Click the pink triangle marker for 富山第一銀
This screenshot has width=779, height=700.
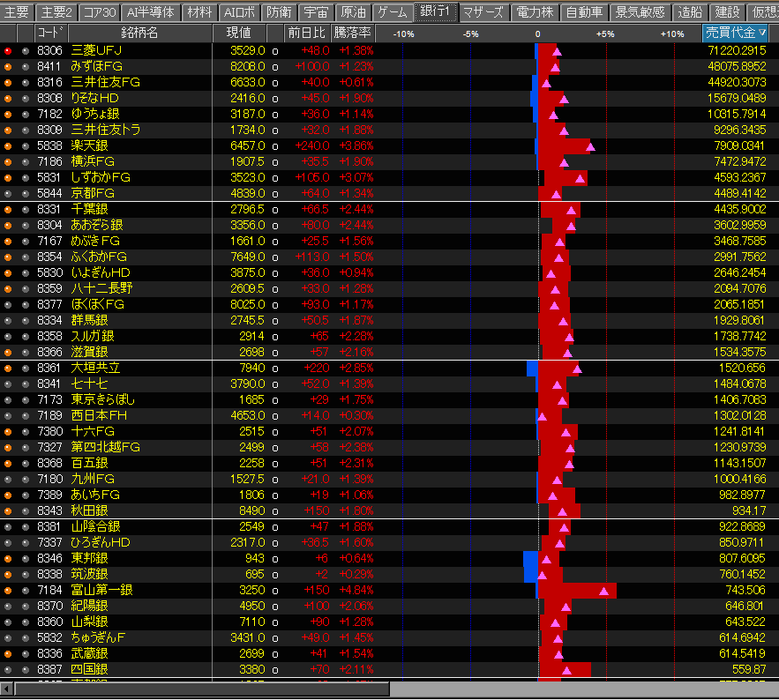coord(604,591)
